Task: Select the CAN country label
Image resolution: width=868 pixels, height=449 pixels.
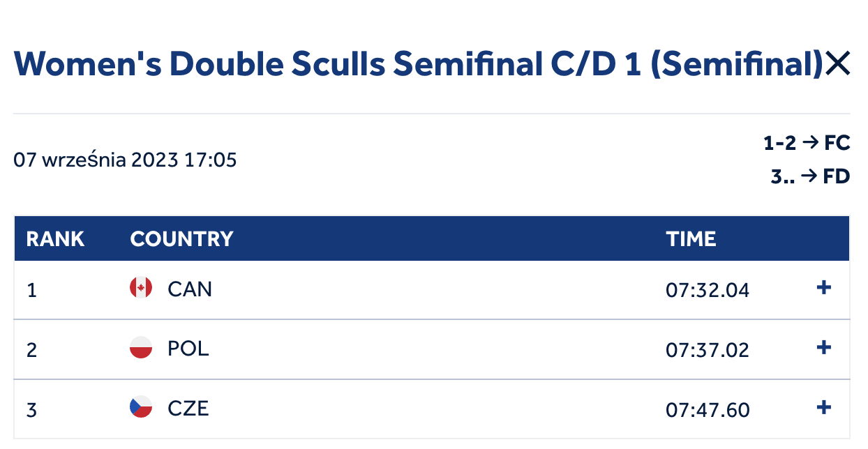Action: (190, 289)
